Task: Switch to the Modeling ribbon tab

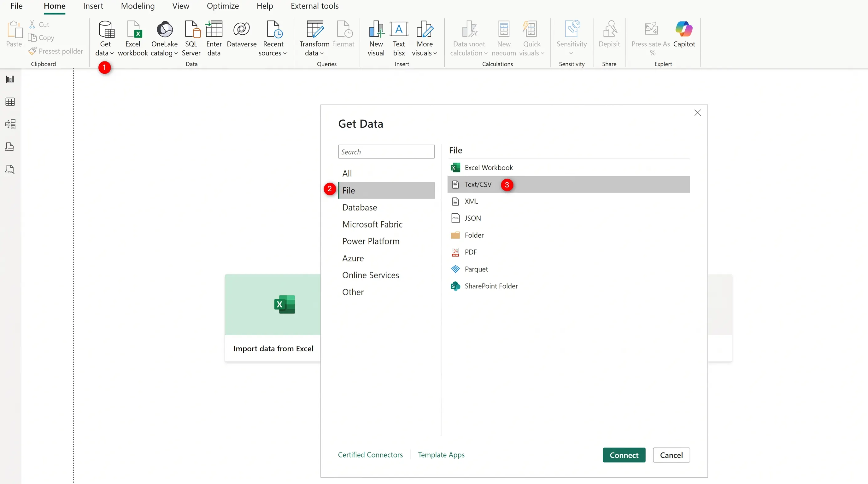Action: click(x=138, y=6)
